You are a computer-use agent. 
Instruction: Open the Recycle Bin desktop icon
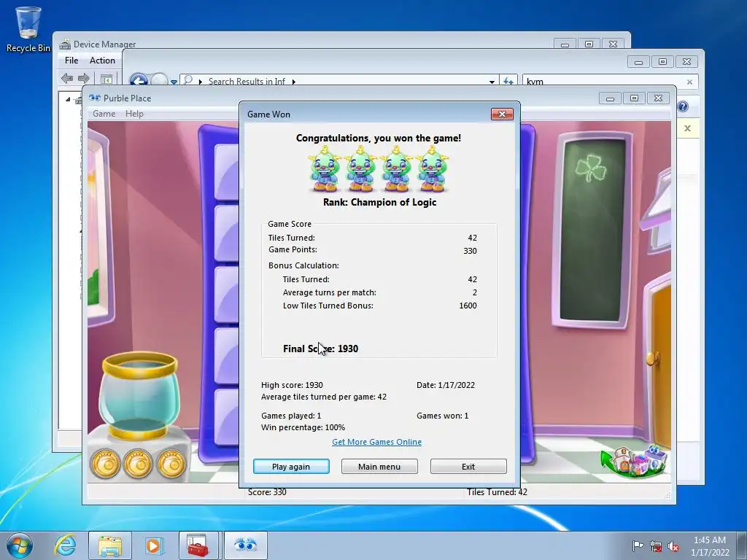(x=28, y=28)
